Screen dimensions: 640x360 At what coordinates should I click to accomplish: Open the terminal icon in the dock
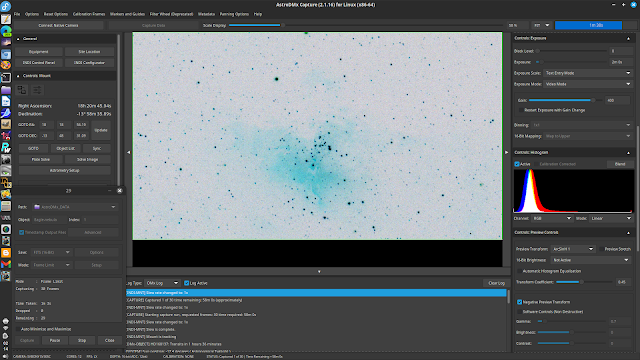[6, 77]
